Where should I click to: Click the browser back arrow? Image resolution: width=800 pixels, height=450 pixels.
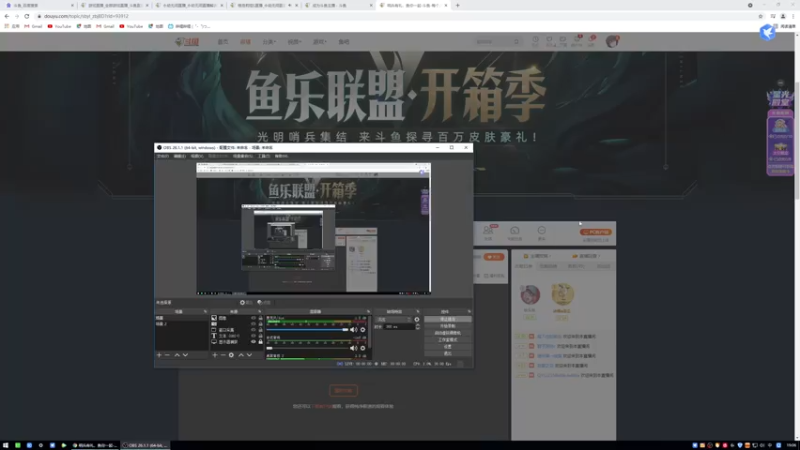(x=7, y=16)
